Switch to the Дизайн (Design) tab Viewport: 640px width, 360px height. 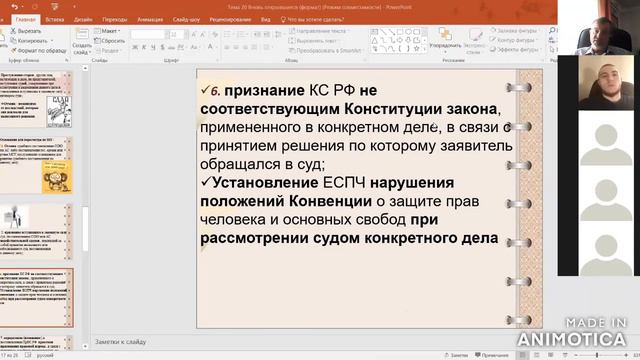(83, 19)
